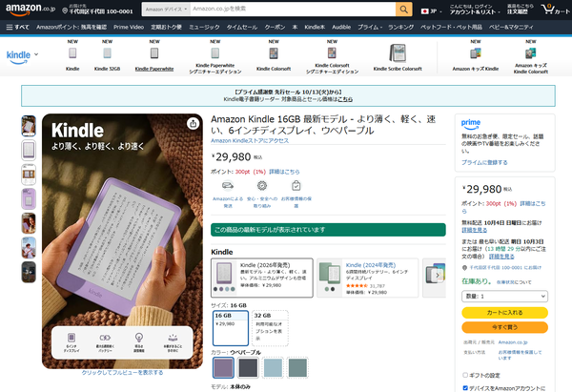Choose the Kindle (2024年発売) model card
Screen dimensions: 572x392
coord(367,278)
